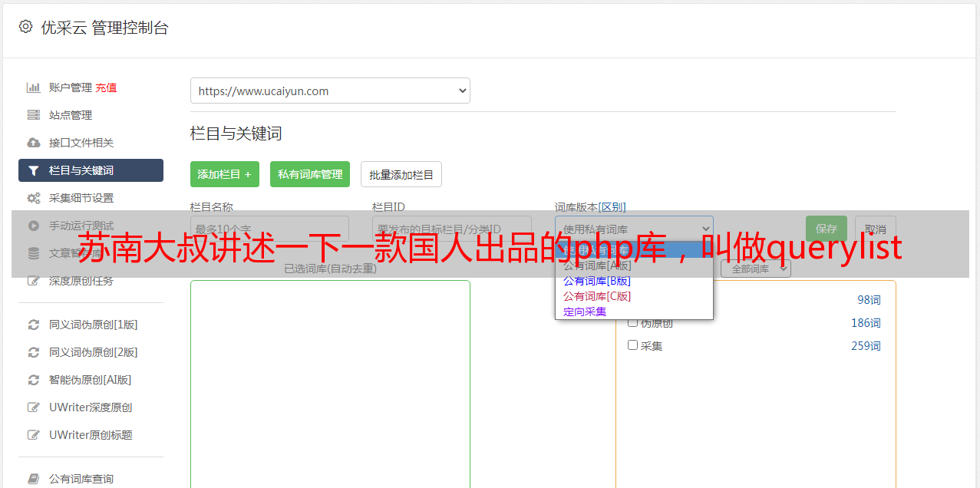This screenshot has height=488, width=980.
Task: Open 账户管理 in the sidebar
Action: pos(71,87)
